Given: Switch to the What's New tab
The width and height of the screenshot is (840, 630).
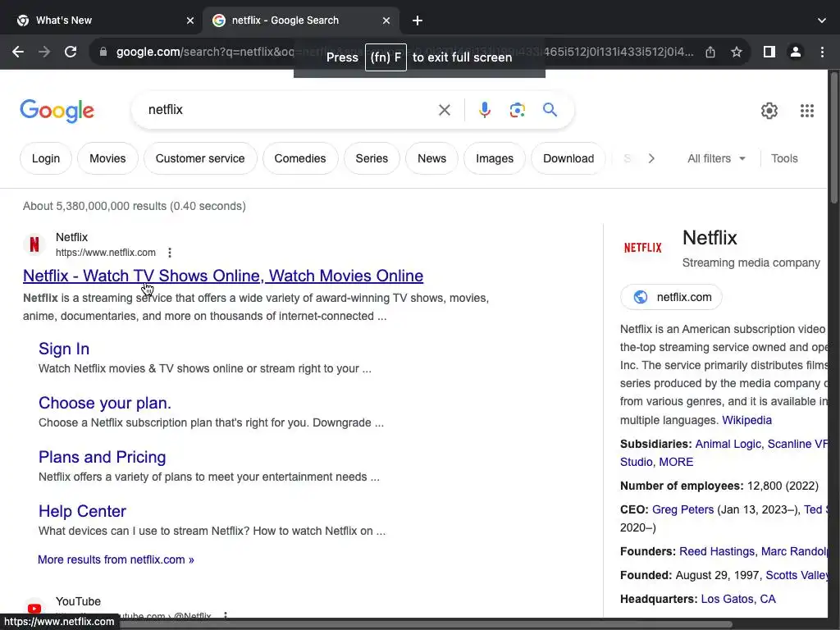Looking at the screenshot, I should 102,21.
